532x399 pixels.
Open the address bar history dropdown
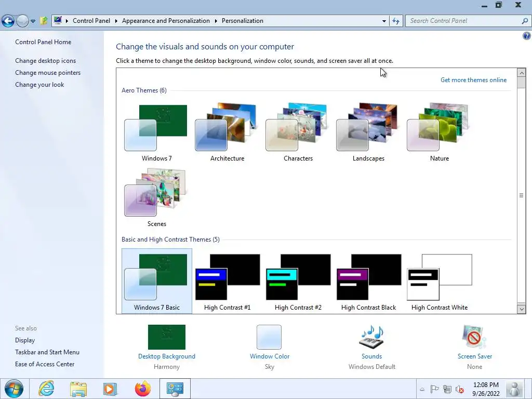(384, 21)
